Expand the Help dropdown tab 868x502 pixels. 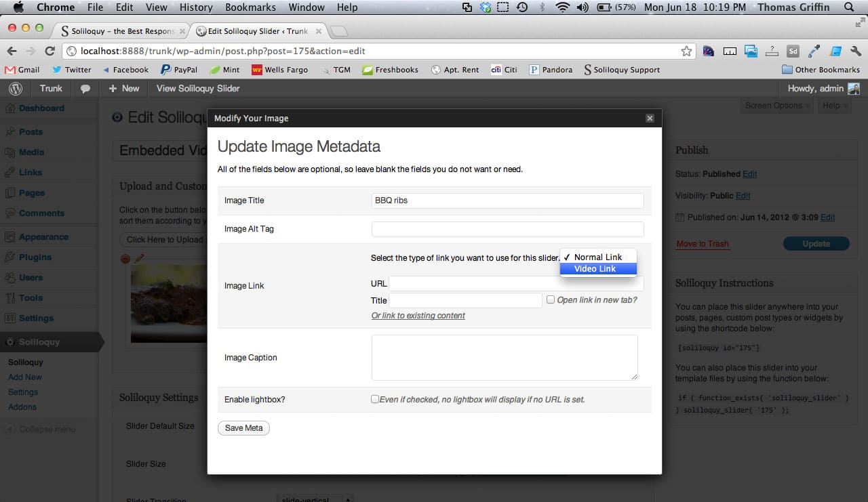point(834,106)
